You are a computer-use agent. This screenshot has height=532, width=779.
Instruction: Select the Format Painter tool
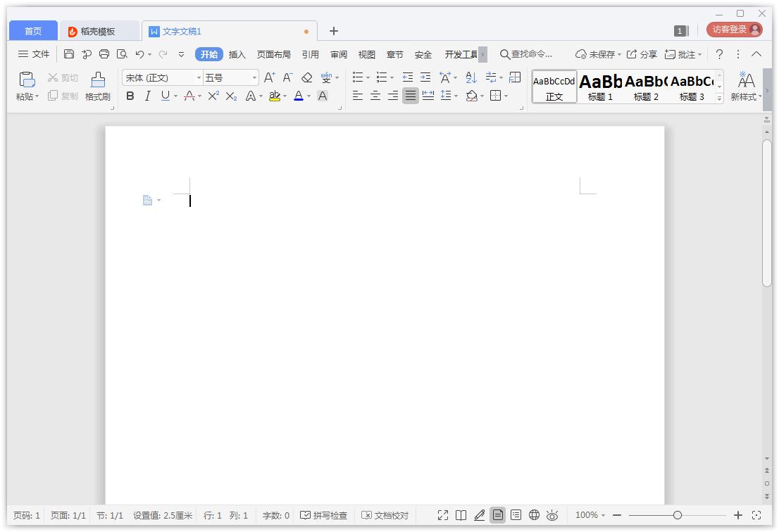click(98, 86)
